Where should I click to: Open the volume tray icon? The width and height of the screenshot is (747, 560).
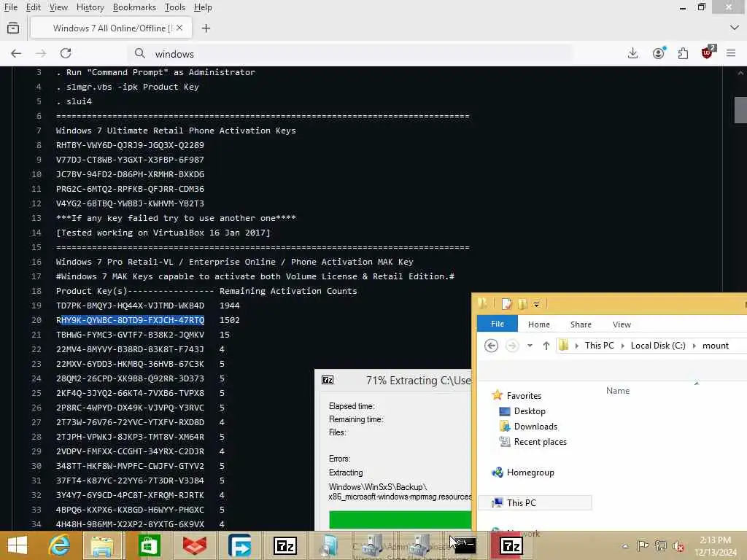tap(678, 546)
